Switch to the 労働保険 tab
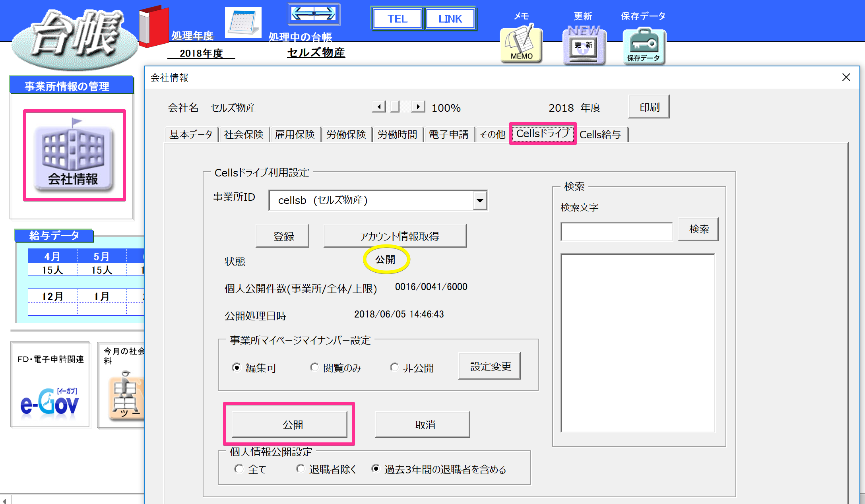This screenshot has width=865, height=504. pyautogui.click(x=346, y=134)
